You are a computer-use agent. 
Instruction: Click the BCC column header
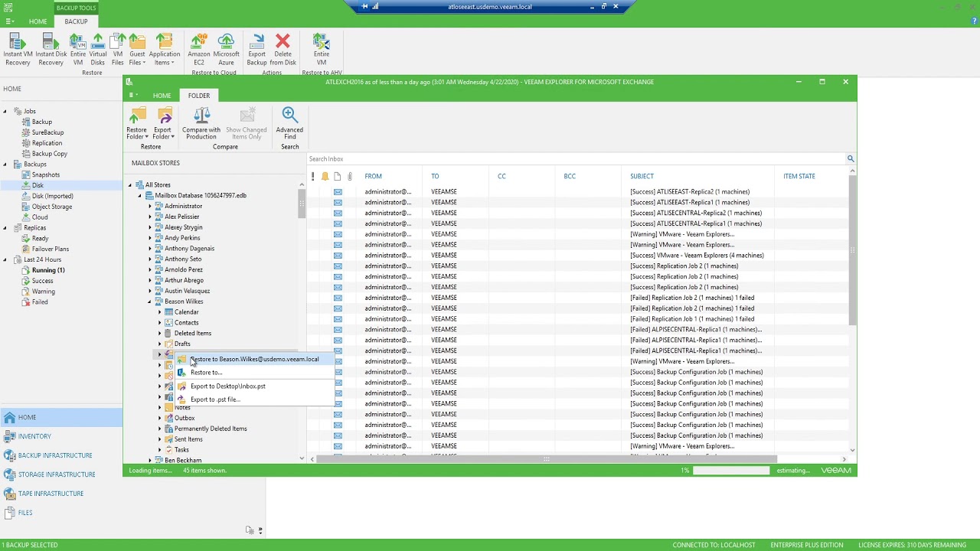click(570, 176)
